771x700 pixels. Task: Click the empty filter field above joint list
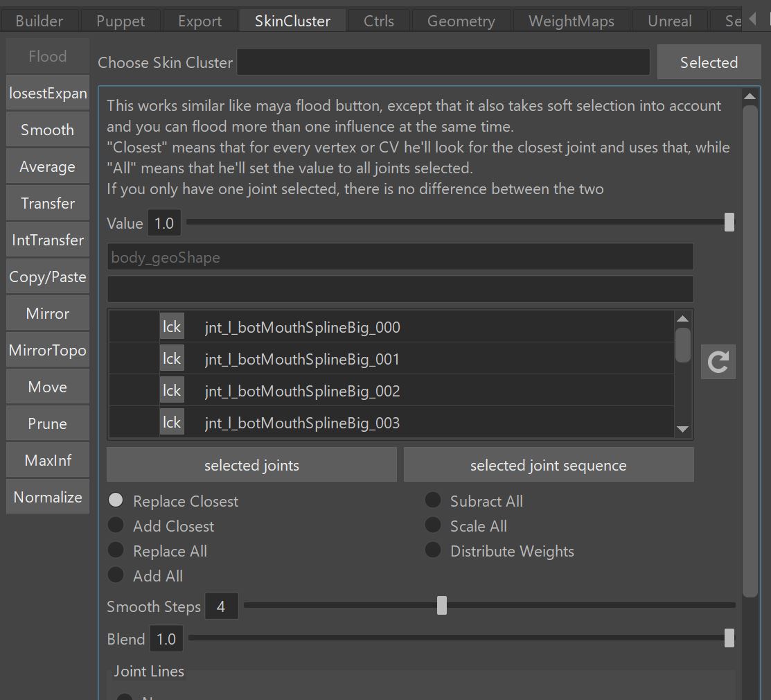tap(400, 289)
